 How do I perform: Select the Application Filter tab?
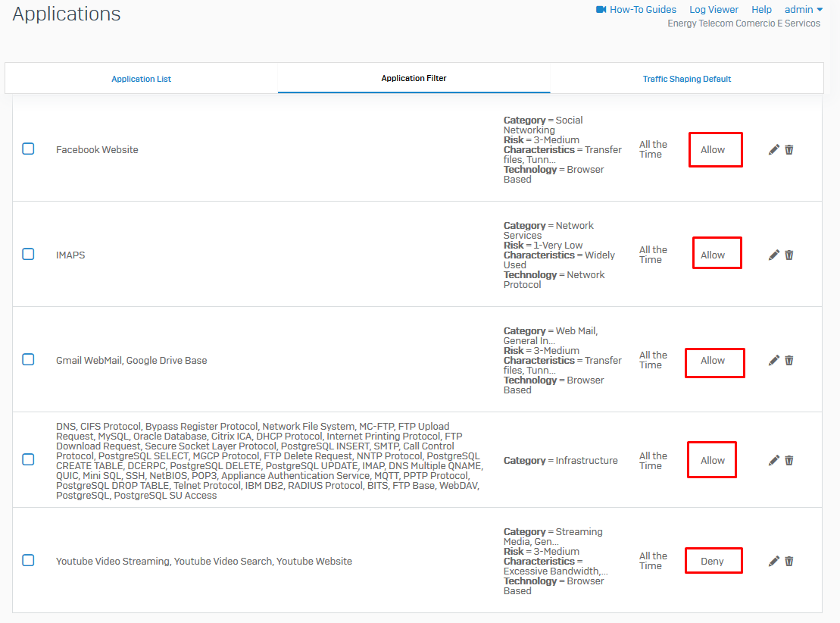pyautogui.click(x=414, y=78)
